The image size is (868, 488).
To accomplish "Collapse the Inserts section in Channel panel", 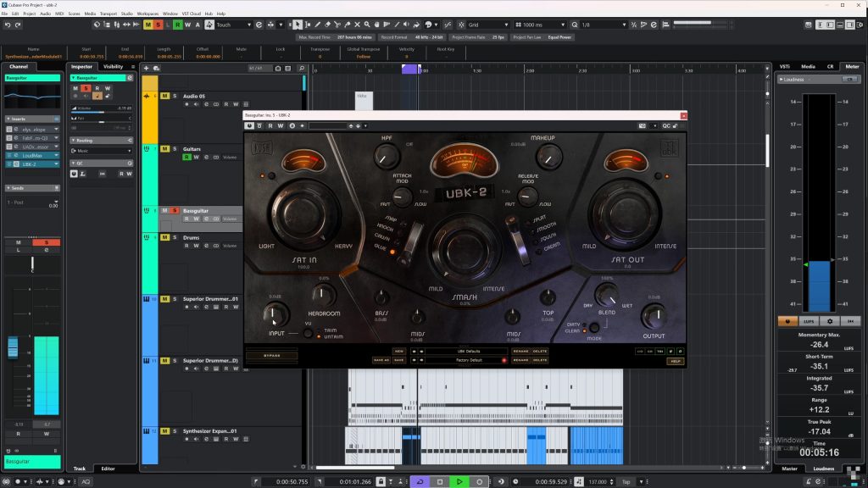I will [x=8, y=119].
